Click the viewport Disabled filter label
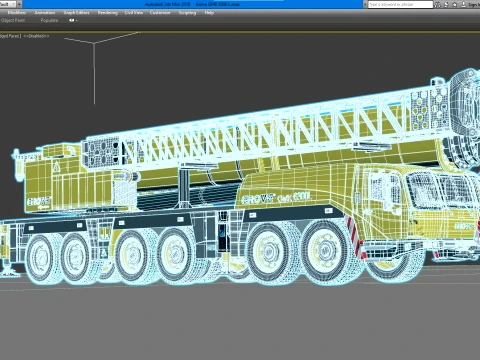This screenshot has width=480, height=360. (x=36, y=36)
